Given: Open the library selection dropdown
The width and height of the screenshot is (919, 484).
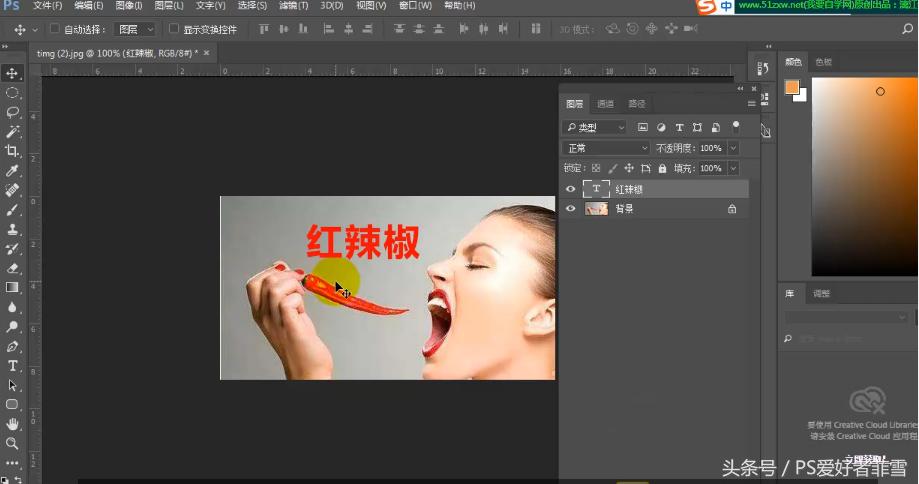Looking at the screenshot, I should tap(846, 317).
